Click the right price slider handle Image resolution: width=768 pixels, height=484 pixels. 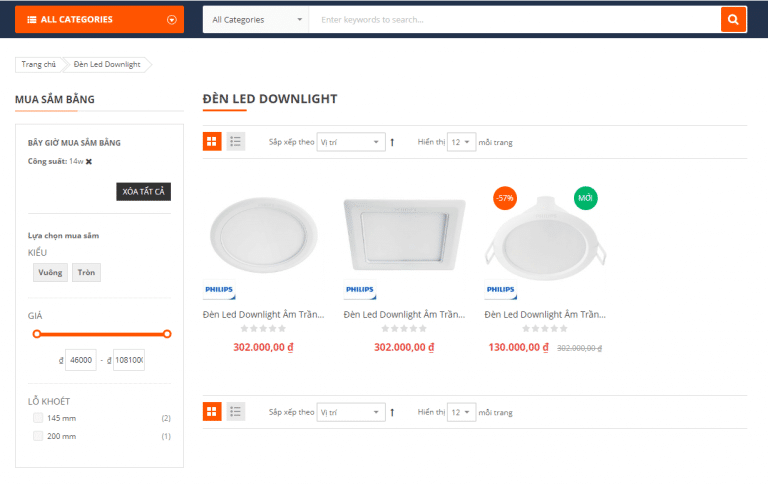click(167, 334)
